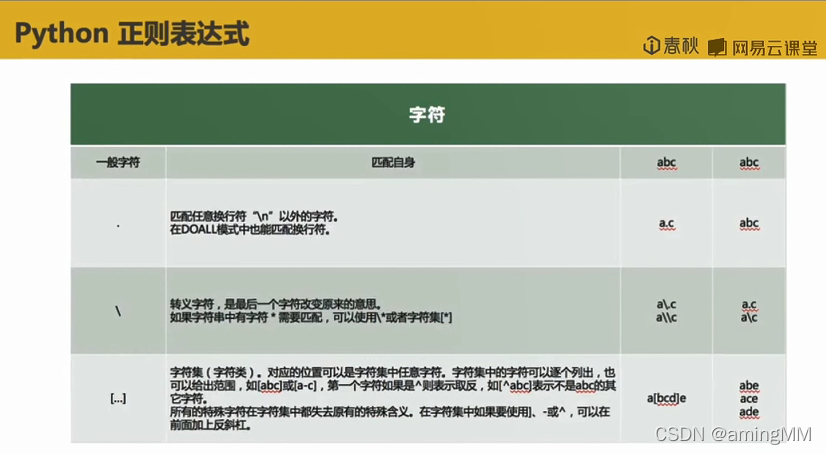Click the backslash '\' symbol cell
Viewport: 826px width, 454px height.
coord(118,311)
